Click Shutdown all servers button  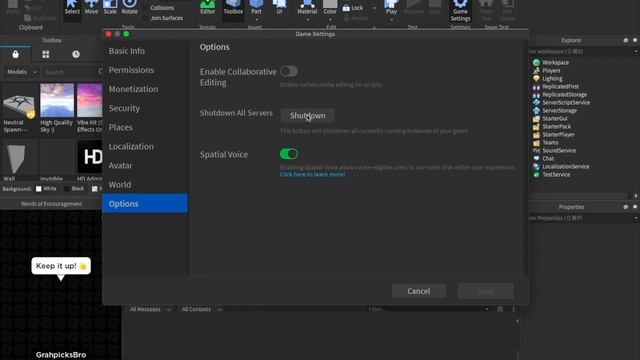308,116
